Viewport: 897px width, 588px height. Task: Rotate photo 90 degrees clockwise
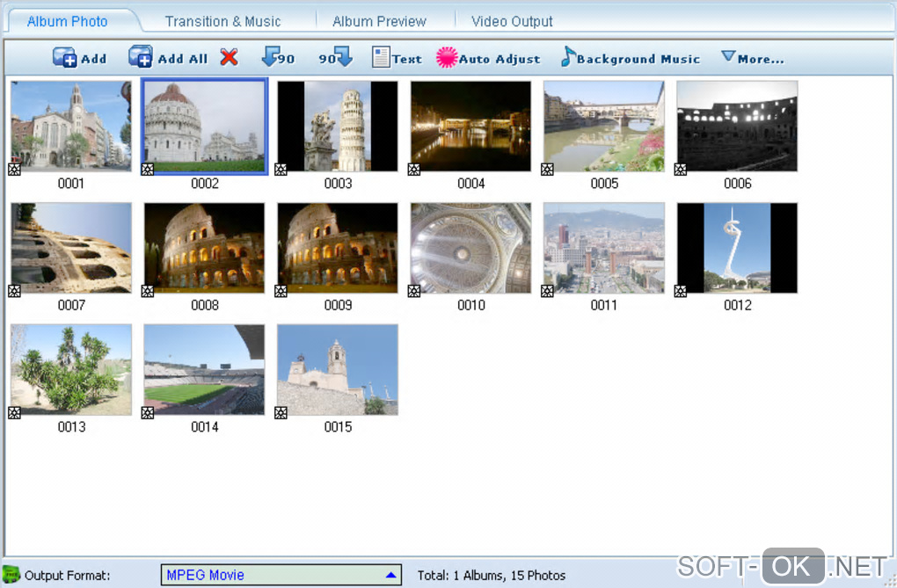tap(335, 57)
